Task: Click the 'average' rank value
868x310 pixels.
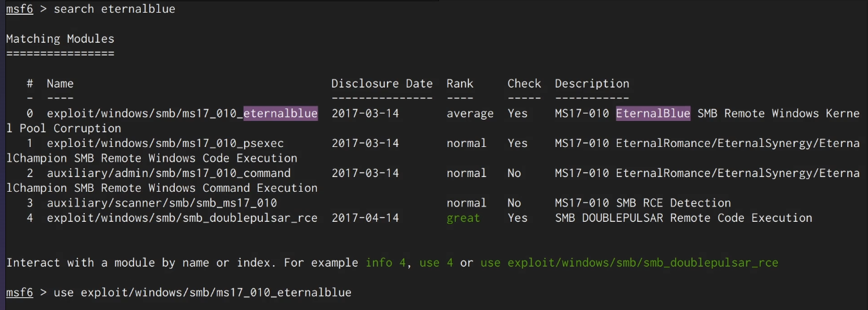Action: [470, 114]
